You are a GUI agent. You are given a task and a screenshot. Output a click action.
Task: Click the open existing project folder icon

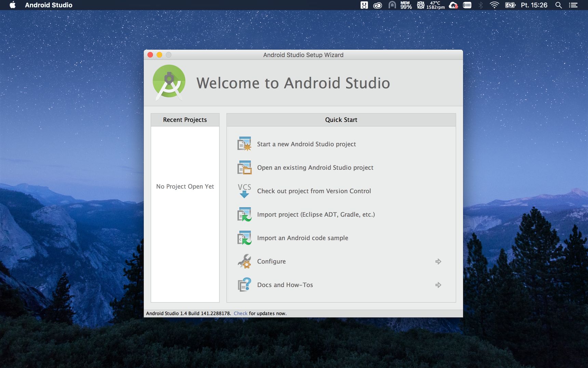point(244,167)
